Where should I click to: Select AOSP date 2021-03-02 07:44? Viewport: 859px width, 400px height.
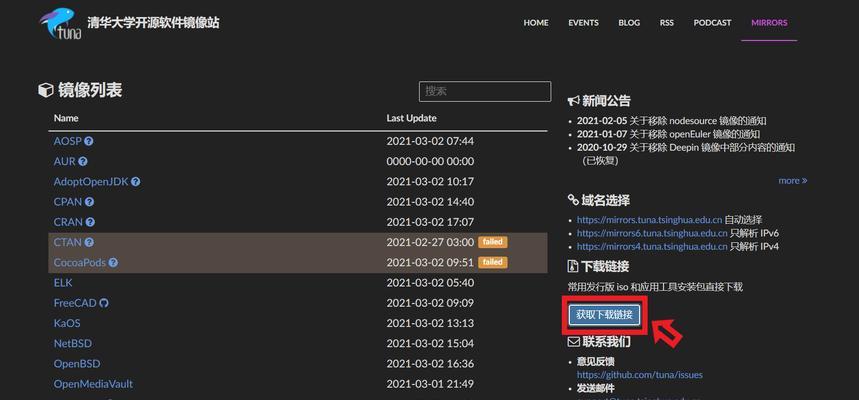pos(430,141)
